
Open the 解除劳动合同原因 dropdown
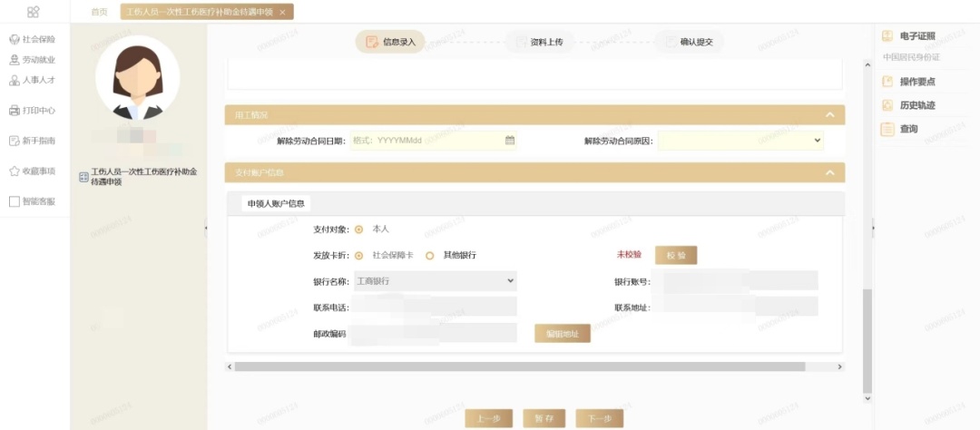(x=741, y=141)
